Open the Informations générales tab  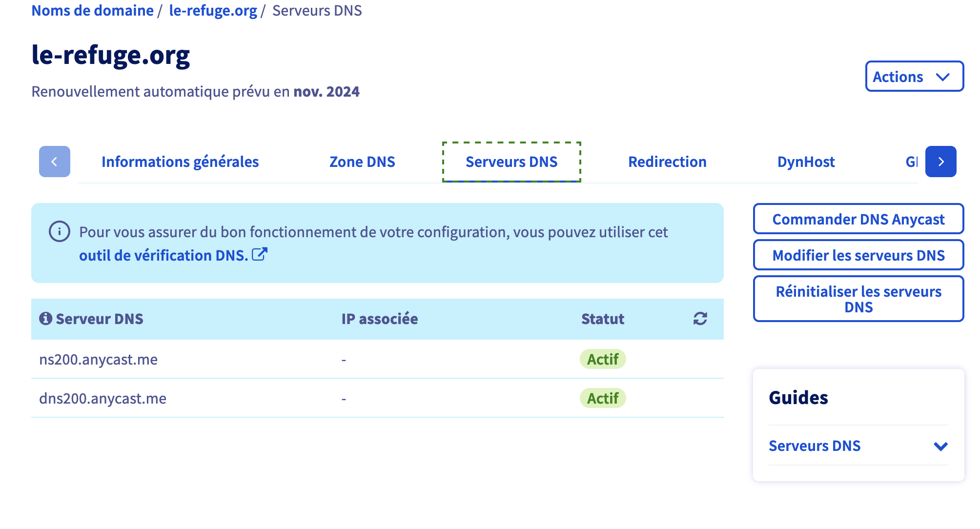[180, 162]
